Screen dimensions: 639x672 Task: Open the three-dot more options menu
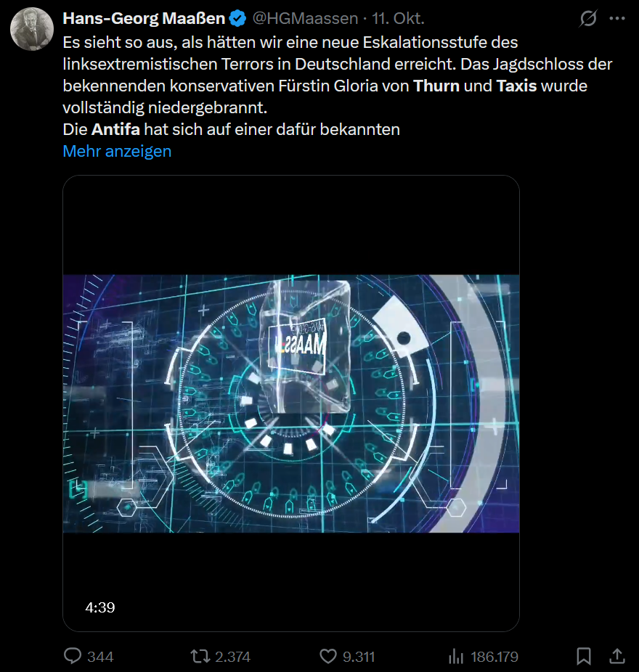[x=617, y=18]
